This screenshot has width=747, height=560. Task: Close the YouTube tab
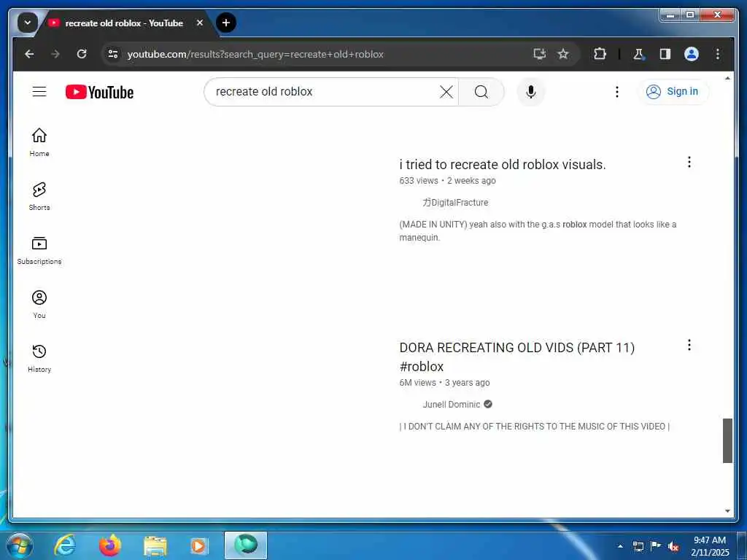[200, 23]
